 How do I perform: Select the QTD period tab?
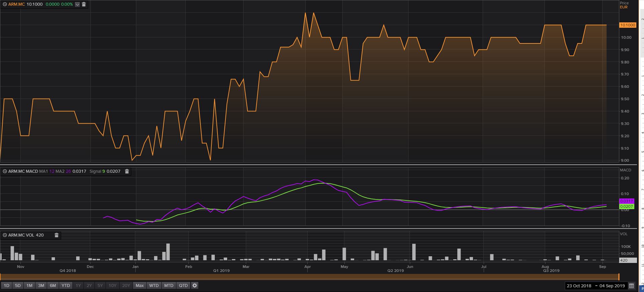(x=183, y=286)
